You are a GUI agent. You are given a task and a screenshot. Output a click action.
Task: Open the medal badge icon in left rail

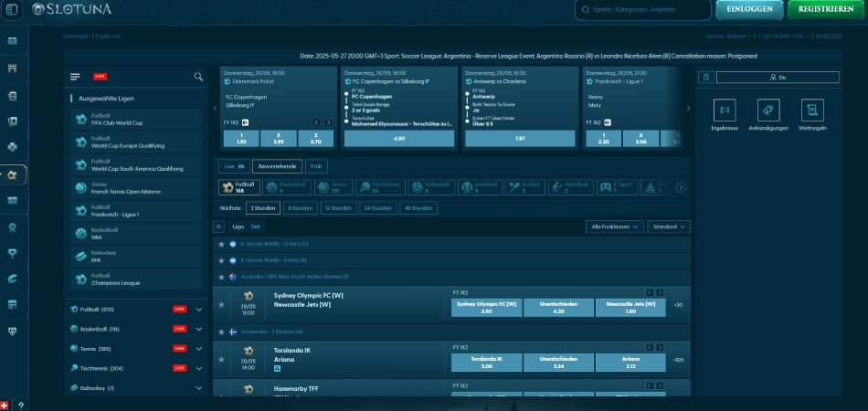(x=12, y=227)
